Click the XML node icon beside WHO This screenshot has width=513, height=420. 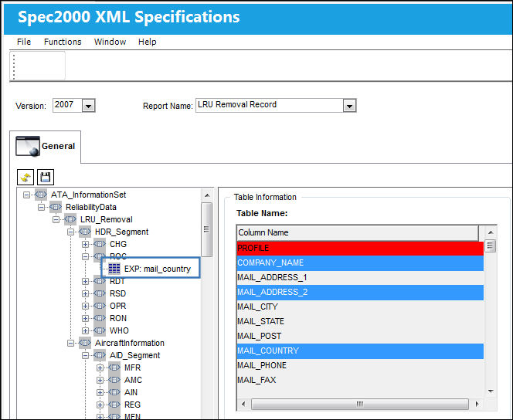pyautogui.click(x=100, y=330)
